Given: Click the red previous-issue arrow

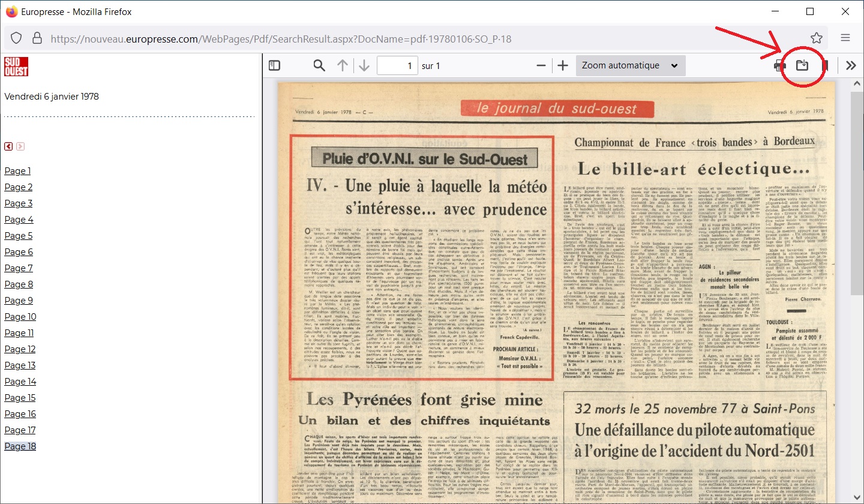Looking at the screenshot, I should pyautogui.click(x=8, y=146).
